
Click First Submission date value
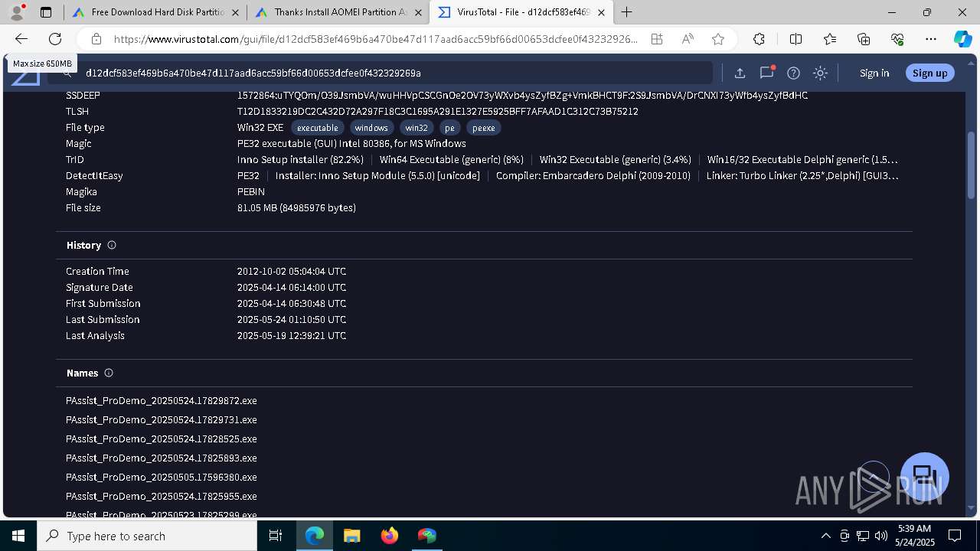292,303
